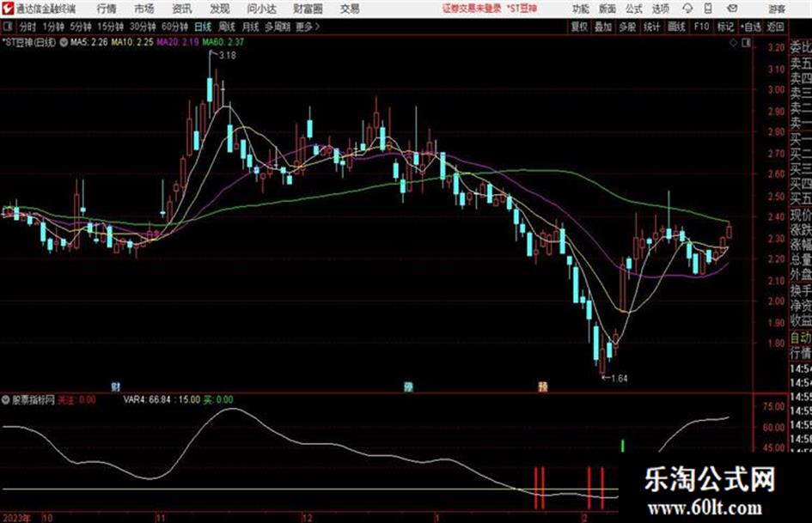The height and width of the screenshot is (523, 812).
Task: Click the 11 month marker on time axis
Action: (160, 518)
